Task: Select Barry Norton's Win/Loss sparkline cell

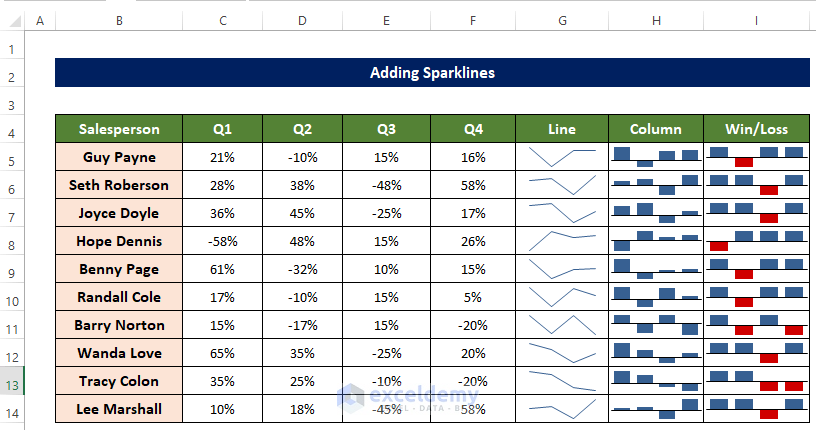Action: coord(756,325)
